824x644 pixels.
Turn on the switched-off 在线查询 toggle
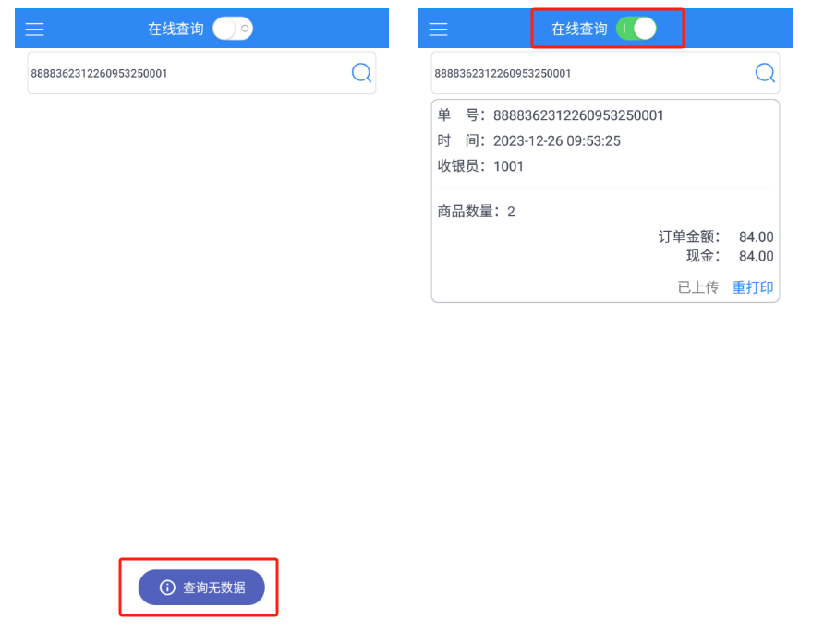[232, 29]
